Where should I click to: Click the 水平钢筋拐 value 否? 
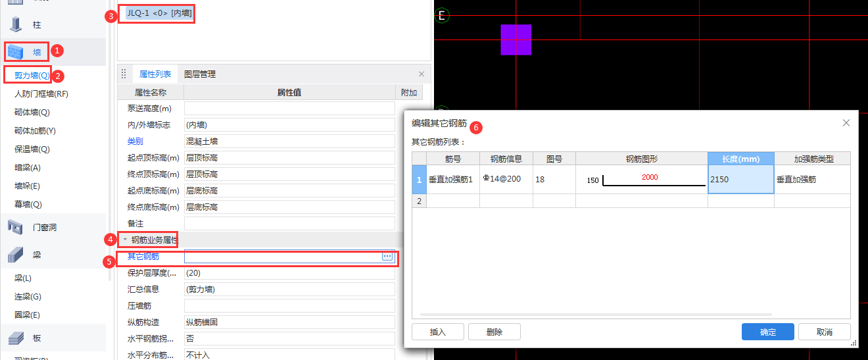[x=289, y=338]
